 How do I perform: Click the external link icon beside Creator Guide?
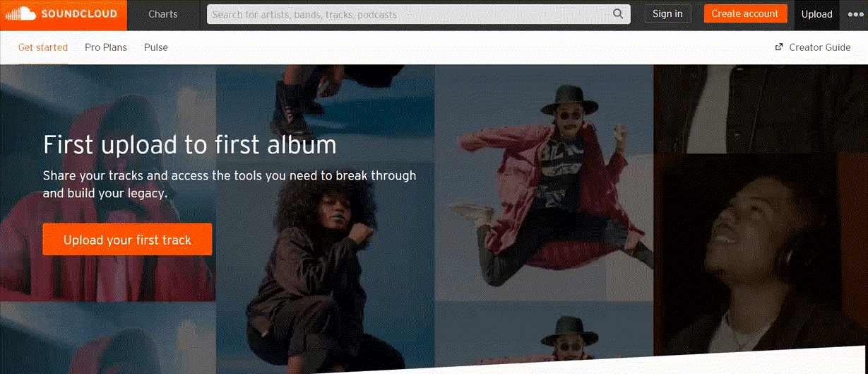pos(779,47)
